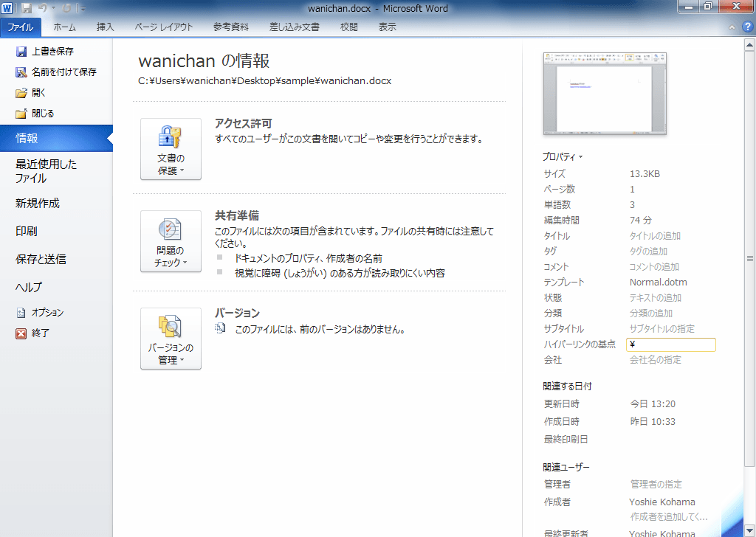Click 作成者を追加して... field
This screenshot has height=537, width=756.
coord(669,517)
